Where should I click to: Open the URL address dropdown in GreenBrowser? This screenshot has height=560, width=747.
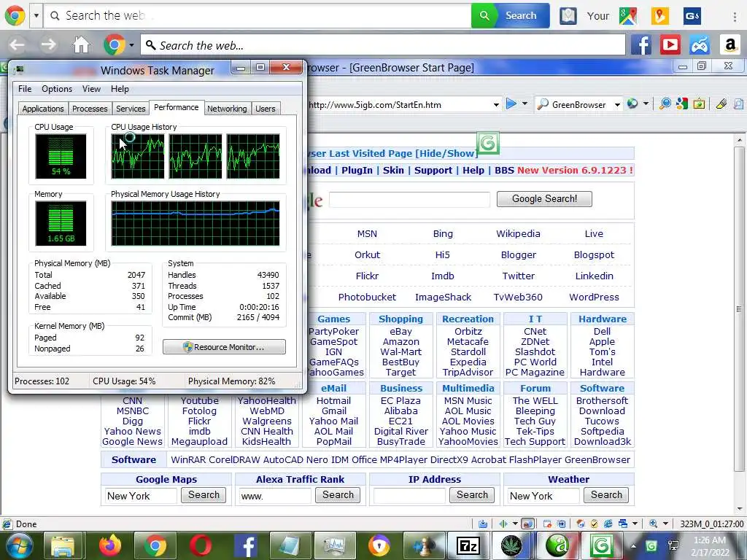click(496, 104)
